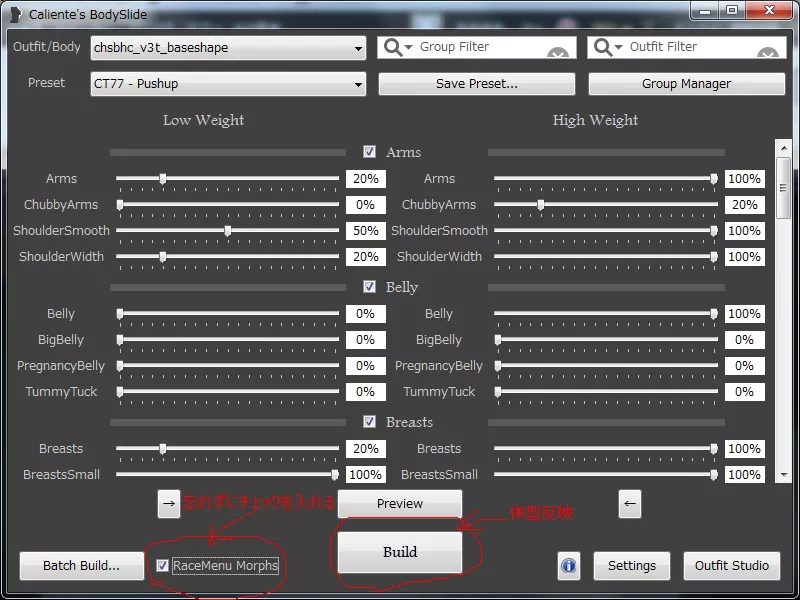Click the Low Weight Breasts 20% field
Viewport: 800px width, 600px height.
point(365,448)
